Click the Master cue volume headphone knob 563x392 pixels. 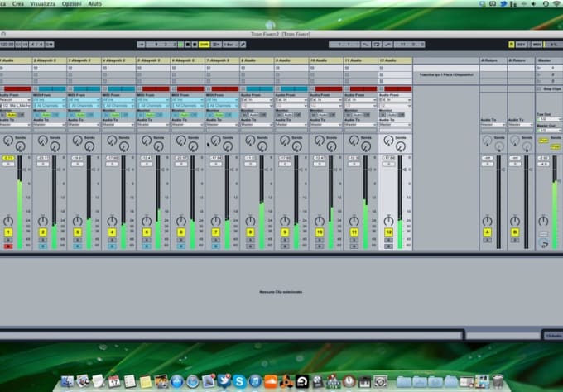click(x=544, y=243)
